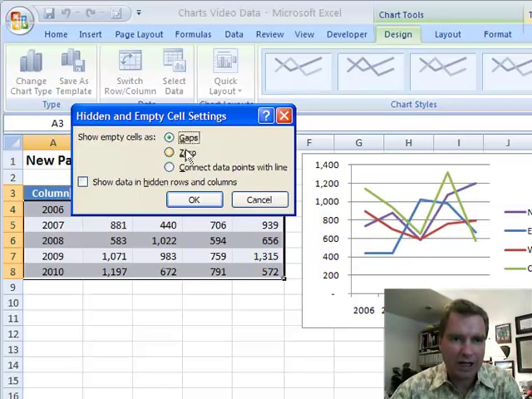Click Save As Template icon
This screenshot has height=399, width=532.
click(74, 72)
